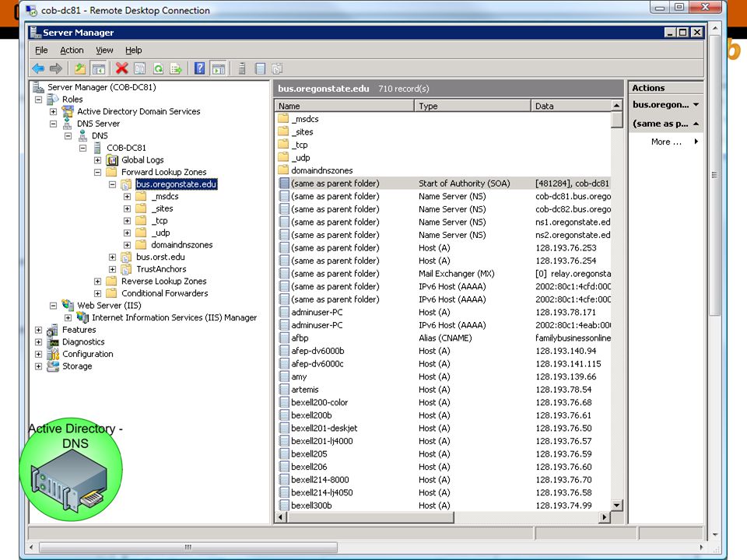Click the record list horizontal scroll left arrow

(281, 517)
